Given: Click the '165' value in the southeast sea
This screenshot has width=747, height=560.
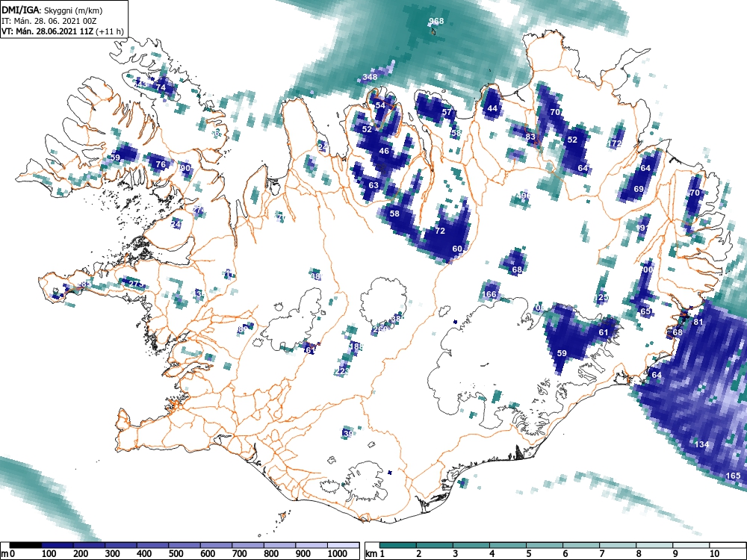Looking at the screenshot, I should 734,475.
